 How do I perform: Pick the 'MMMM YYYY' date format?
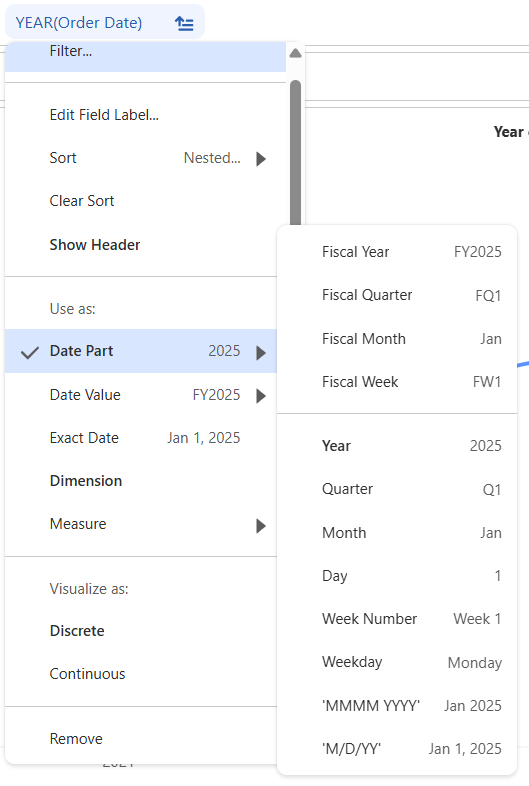(397, 705)
